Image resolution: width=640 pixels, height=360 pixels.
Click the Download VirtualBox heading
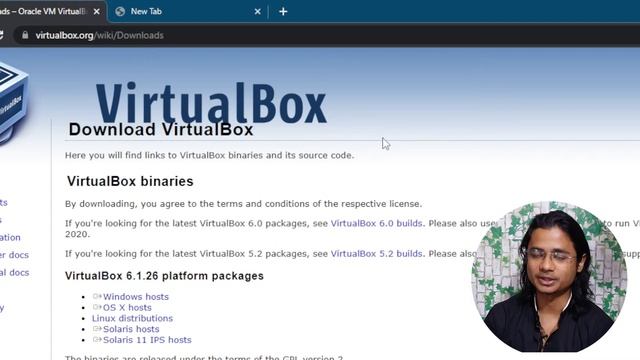161,130
